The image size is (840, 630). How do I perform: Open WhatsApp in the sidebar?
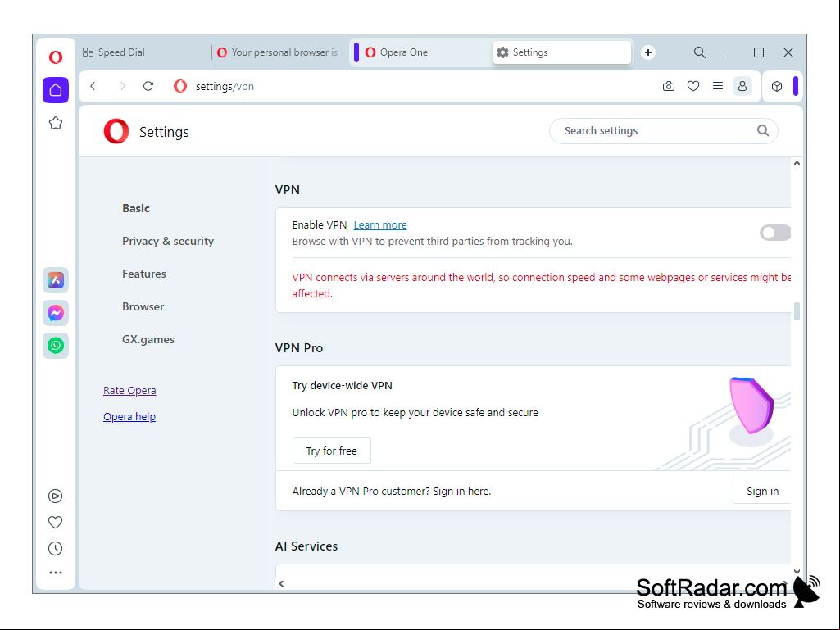(56, 346)
